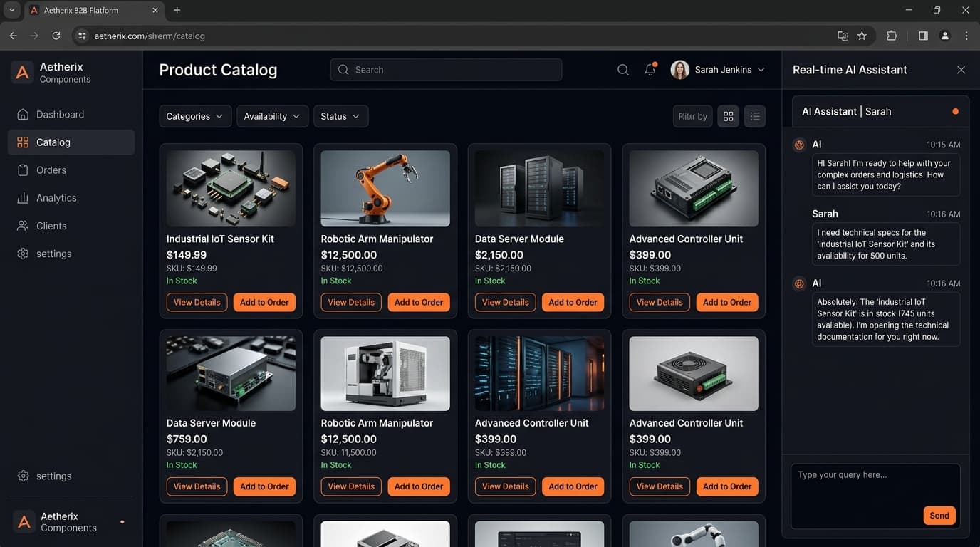Screen dimensions: 980x547
Task: Open the Industrial IoT Sensor Kit product image
Action: point(231,188)
